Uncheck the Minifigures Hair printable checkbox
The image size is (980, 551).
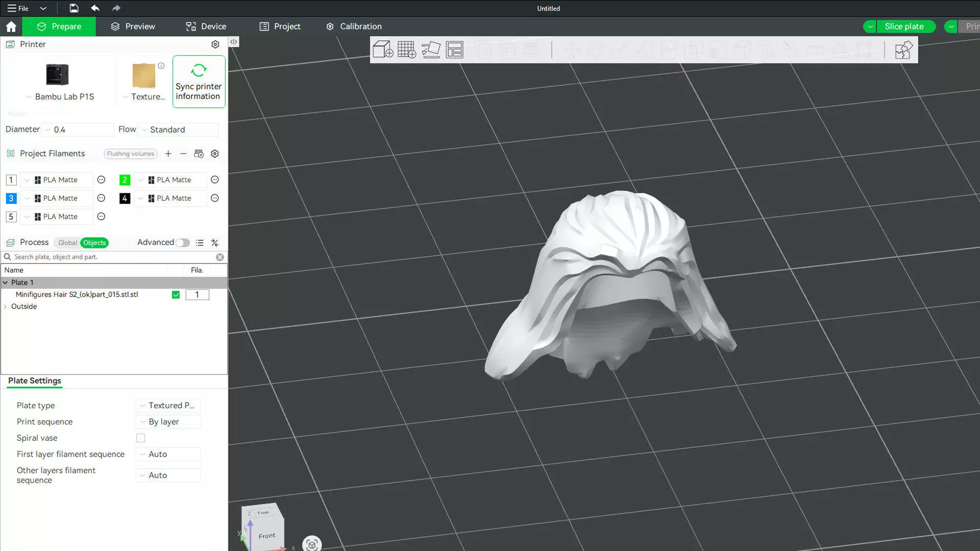(x=176, y=295)
